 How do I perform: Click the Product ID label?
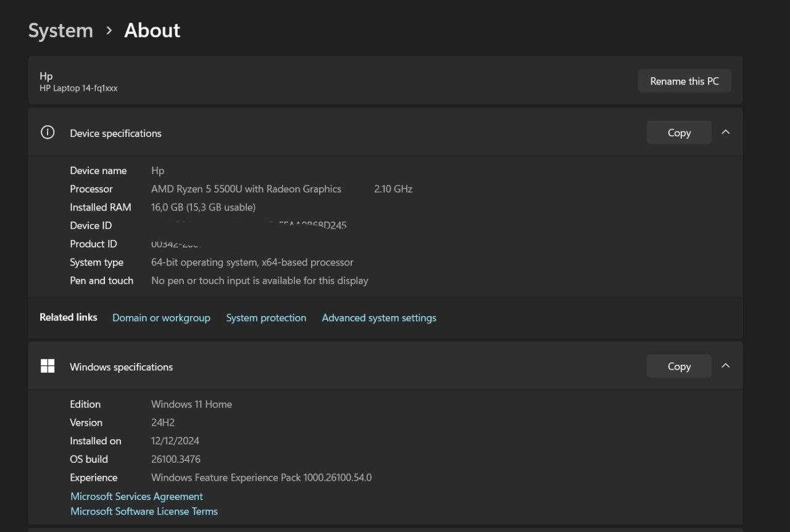click(93, 244)
